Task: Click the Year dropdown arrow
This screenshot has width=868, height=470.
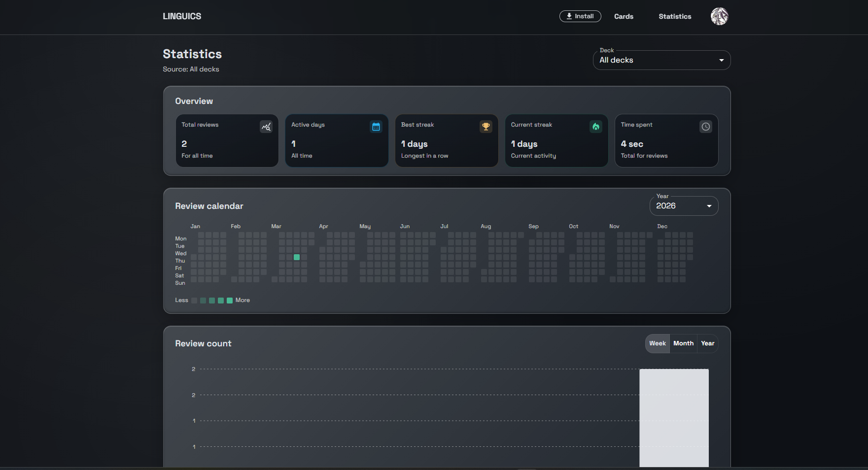Action: pos(709,206)
